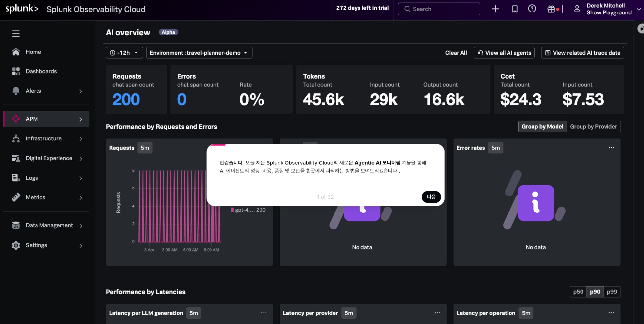Click the Metrics ruler icon
This screenshot has width=644, height=324.
click(16, 197)
